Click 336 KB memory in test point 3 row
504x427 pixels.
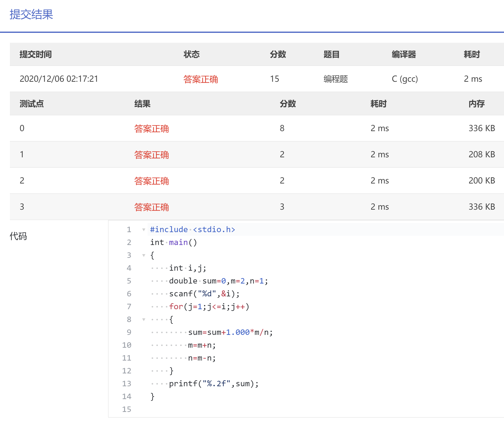(x=482, y=207)
